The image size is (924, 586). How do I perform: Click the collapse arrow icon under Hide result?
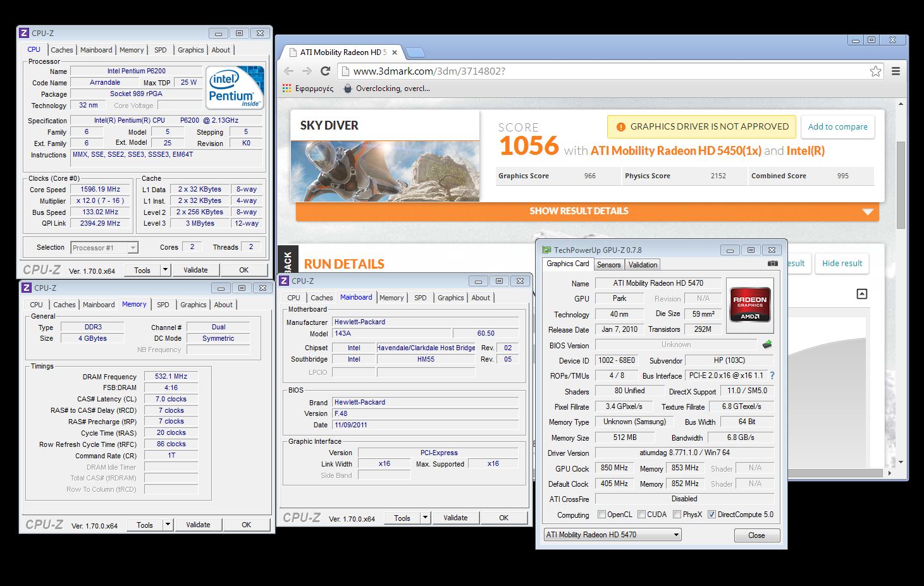(862, 294)
